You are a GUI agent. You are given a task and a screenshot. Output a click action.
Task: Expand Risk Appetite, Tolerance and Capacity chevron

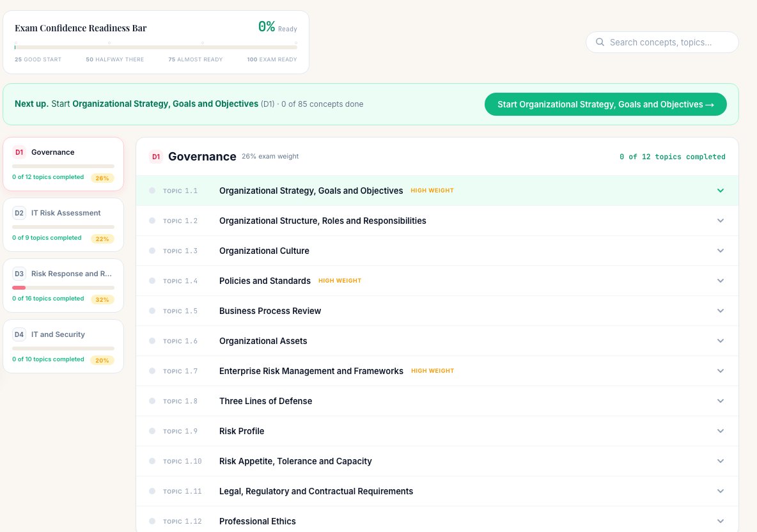(721, 461)
